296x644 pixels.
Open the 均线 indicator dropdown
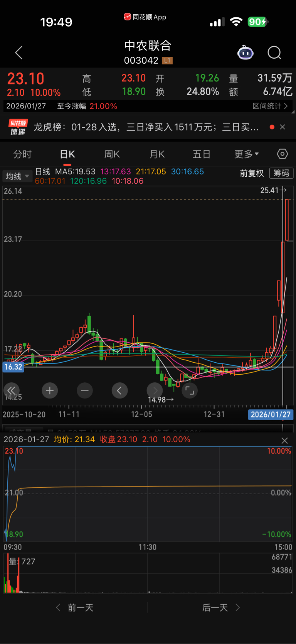coord(17,176)
